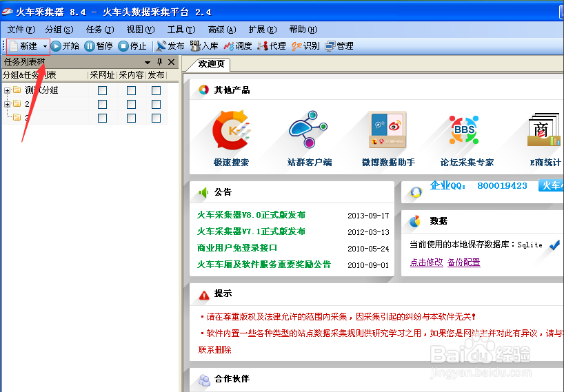Close the 任务列表树 panel

(x=172, y=62)
